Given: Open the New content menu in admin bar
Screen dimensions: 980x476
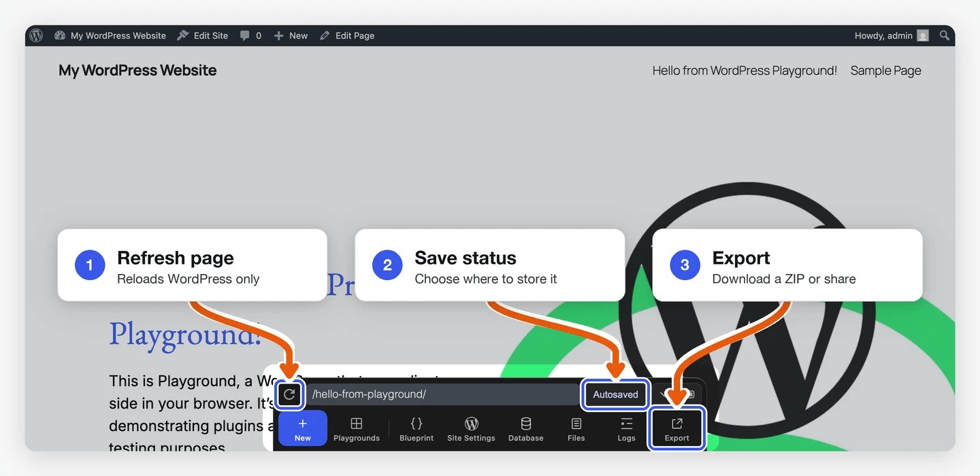Looking at the screenshot, I should tap(291, 35).
